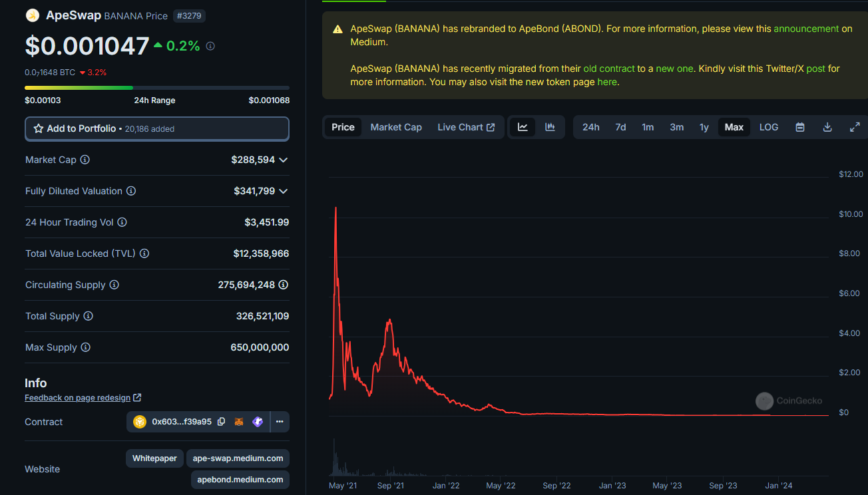Click the warning triangle icon in notice
The width and height of the screenshot is (868, 495).
tap(337, 29)
